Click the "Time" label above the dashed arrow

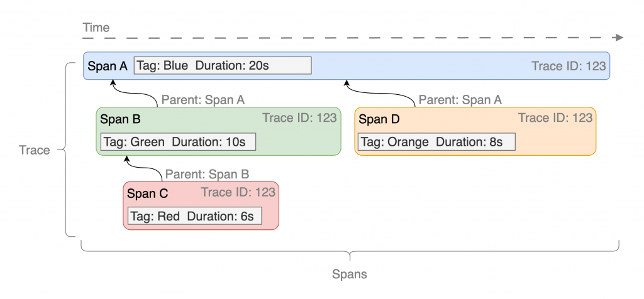(96, 28)
